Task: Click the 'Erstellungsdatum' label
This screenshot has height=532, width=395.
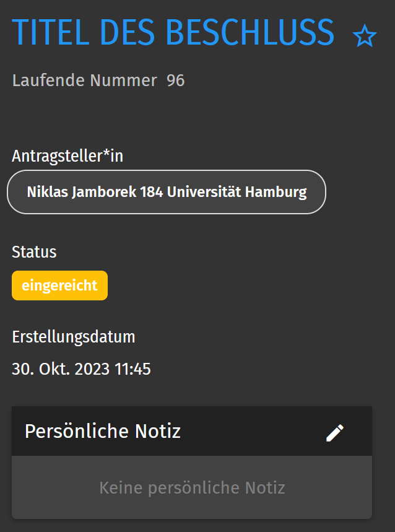Action: tap(74, 338)
